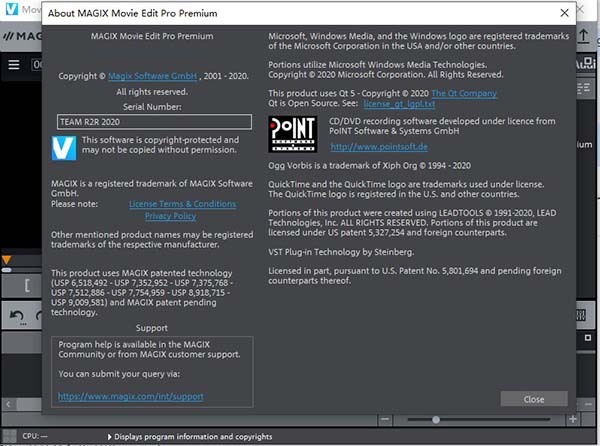Open The Qt Company link
Screen dimensions: 600x446
pos(464,93)
